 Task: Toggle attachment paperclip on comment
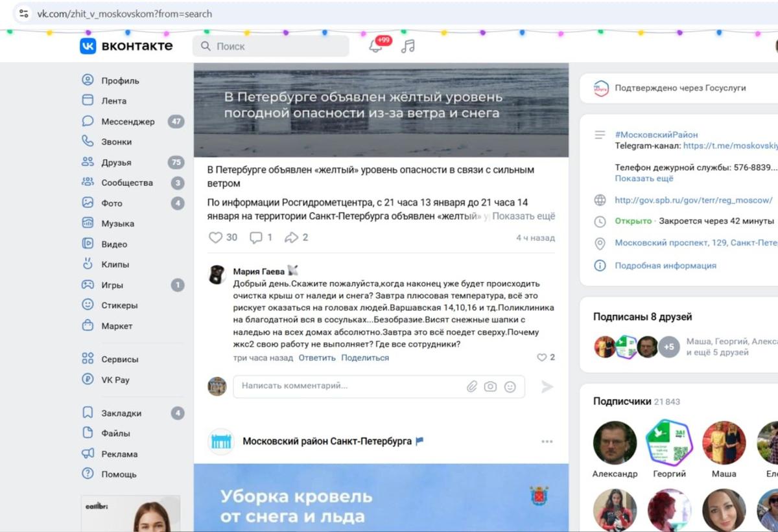(472, 386)
